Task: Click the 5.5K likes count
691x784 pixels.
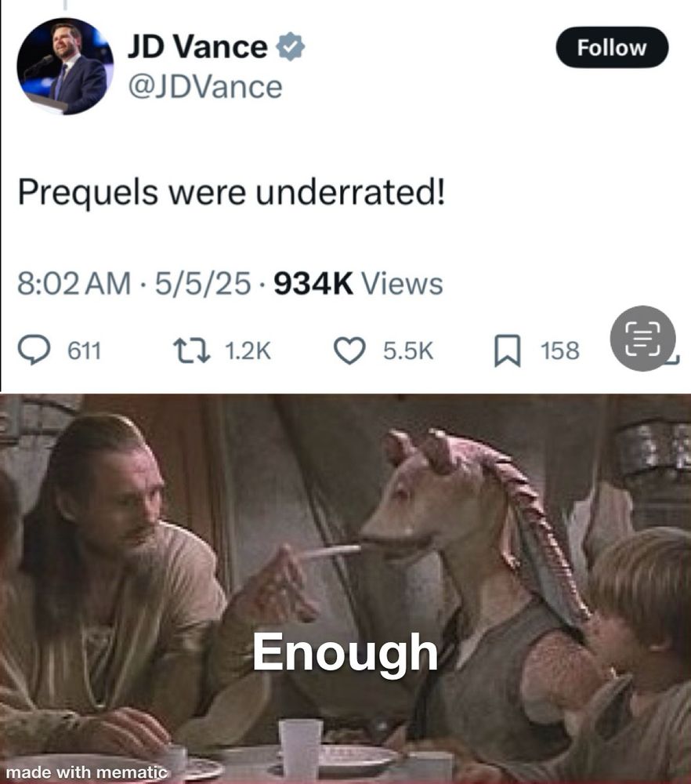Action: point(408,350)
